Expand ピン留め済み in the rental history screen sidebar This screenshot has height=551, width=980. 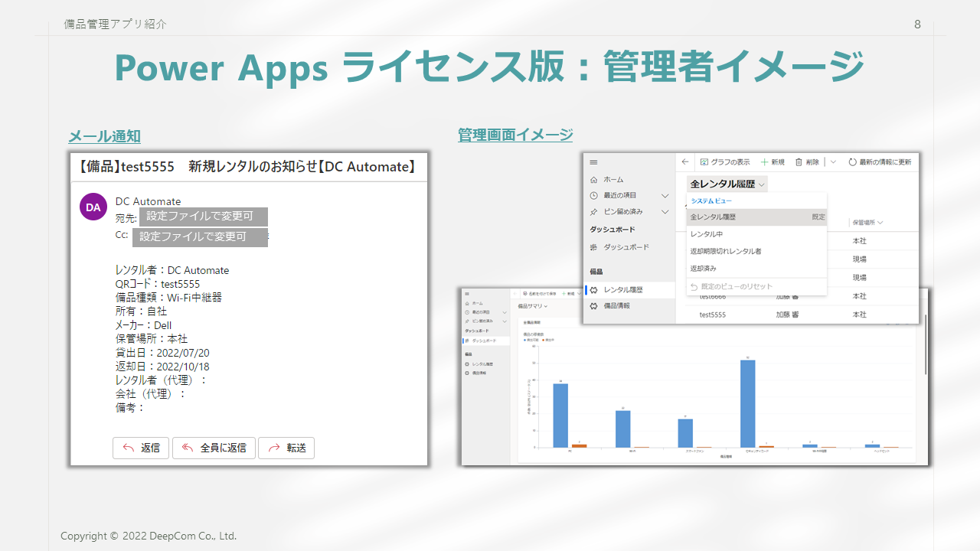click(x=665, y=212)
